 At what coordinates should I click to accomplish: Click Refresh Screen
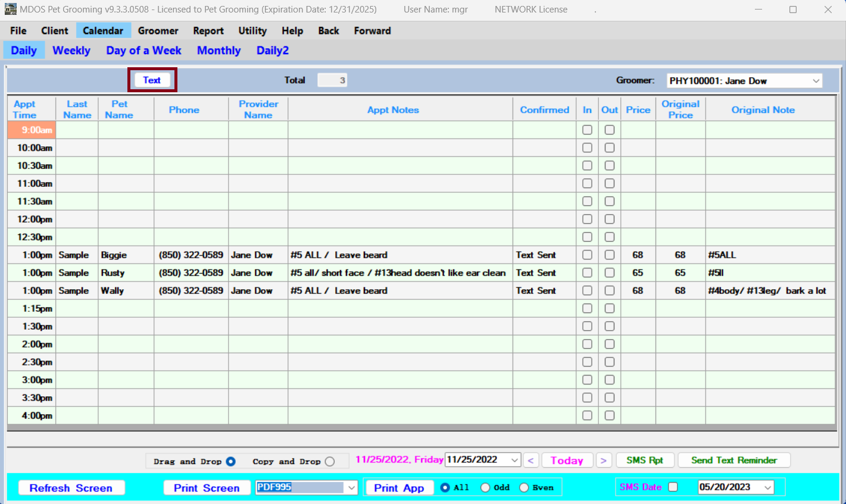point(71,487)
